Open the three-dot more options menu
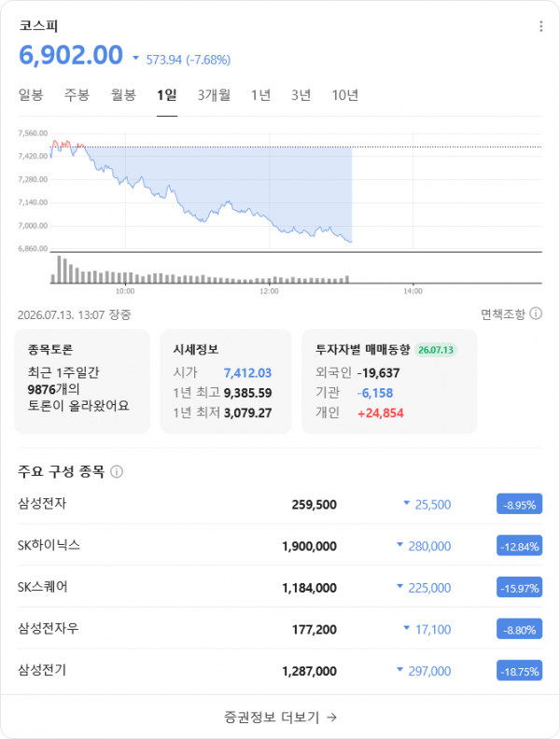Screen dimensions: 560x739 point(540,26)
